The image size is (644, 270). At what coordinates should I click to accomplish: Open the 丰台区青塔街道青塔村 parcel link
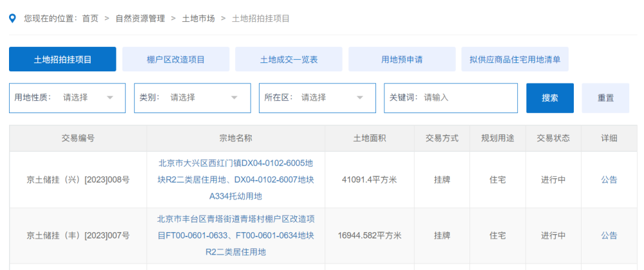[236, 235]
